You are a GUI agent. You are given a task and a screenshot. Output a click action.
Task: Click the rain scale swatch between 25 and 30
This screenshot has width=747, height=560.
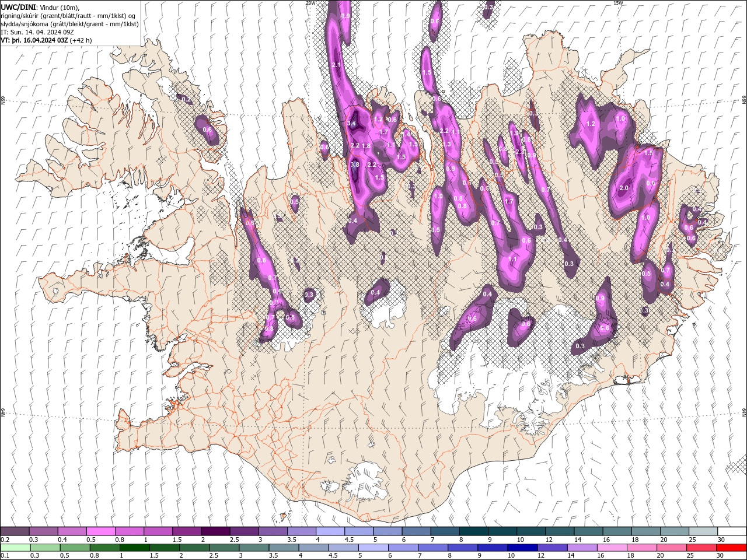coord(701,548)
